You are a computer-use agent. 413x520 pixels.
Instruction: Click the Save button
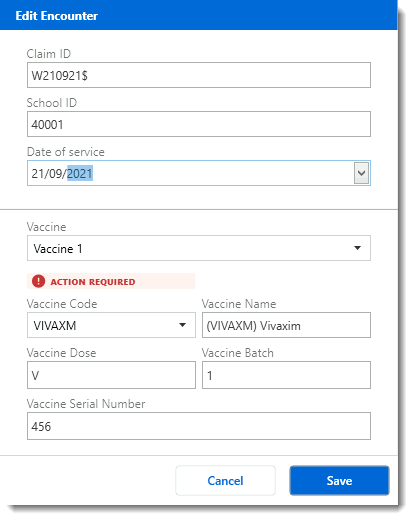(x=339, y=480)
